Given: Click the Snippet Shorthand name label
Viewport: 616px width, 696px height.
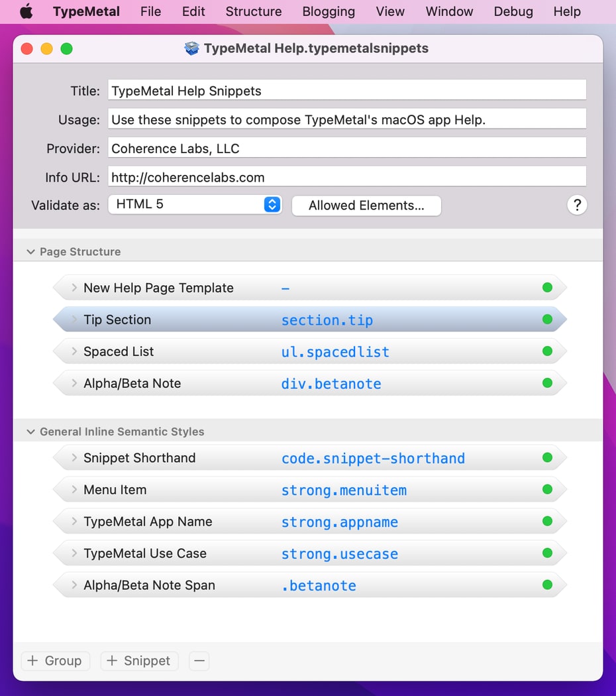Looking at the screenshot, I should click(x=139, y=457).
